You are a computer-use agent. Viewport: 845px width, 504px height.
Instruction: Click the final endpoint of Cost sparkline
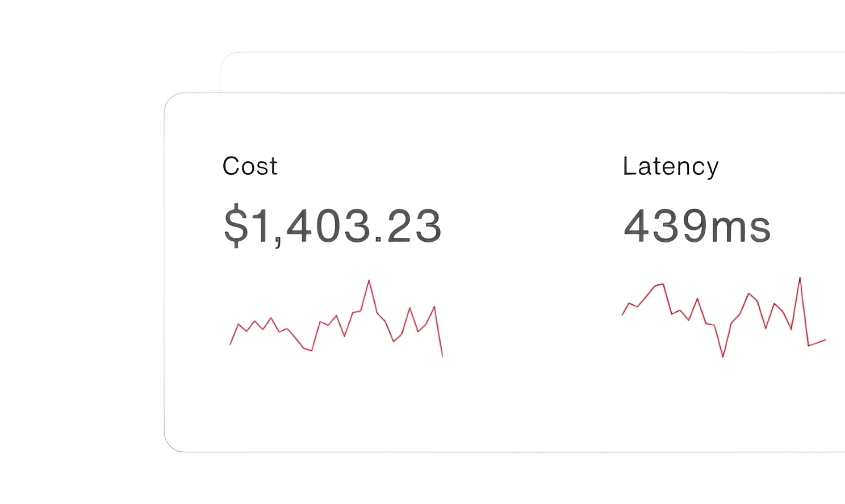[442, 356]
